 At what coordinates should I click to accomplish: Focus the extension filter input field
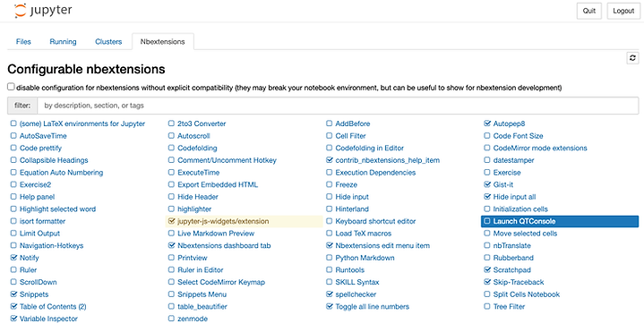(338, 106)
